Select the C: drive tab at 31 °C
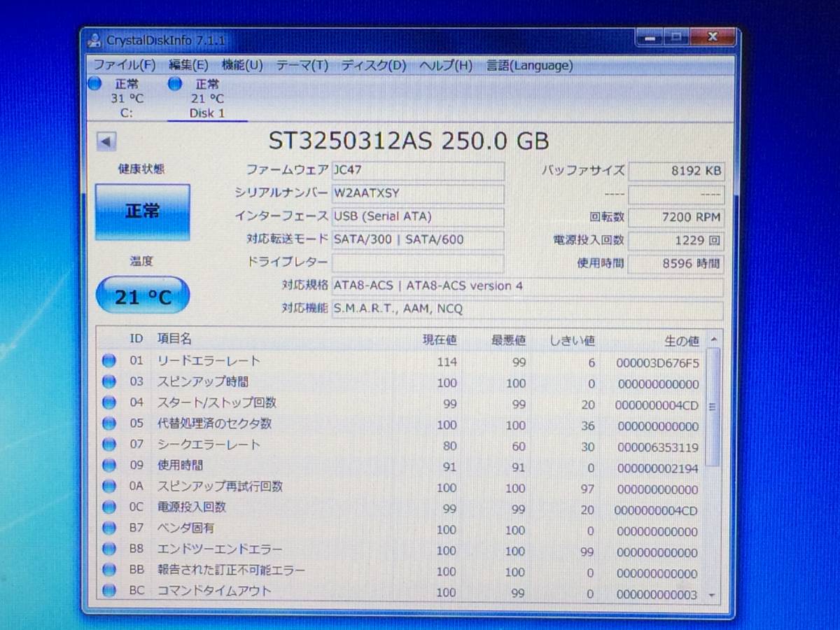Viewport: 840px width, 630px height. point(126,98)
